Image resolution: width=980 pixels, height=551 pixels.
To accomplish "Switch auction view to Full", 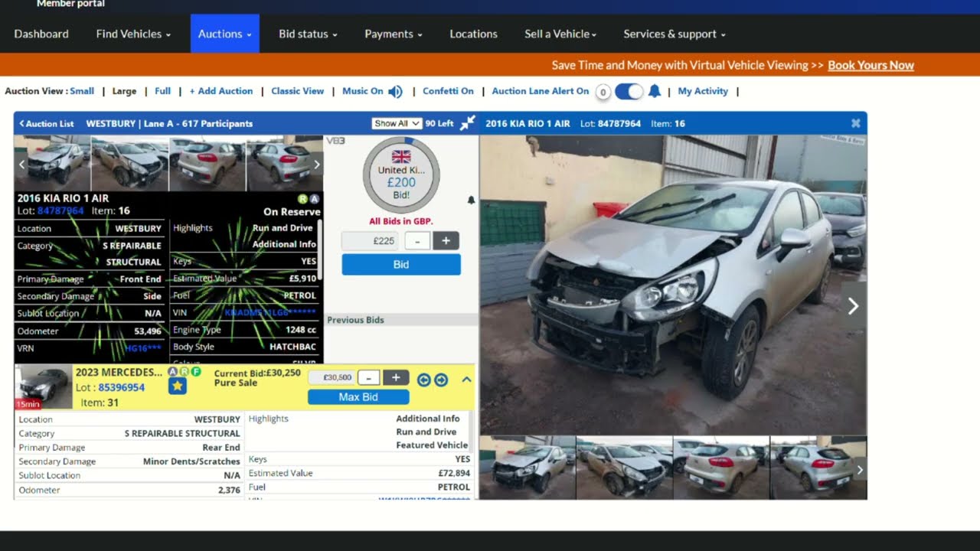I will [x=162, y=91].
